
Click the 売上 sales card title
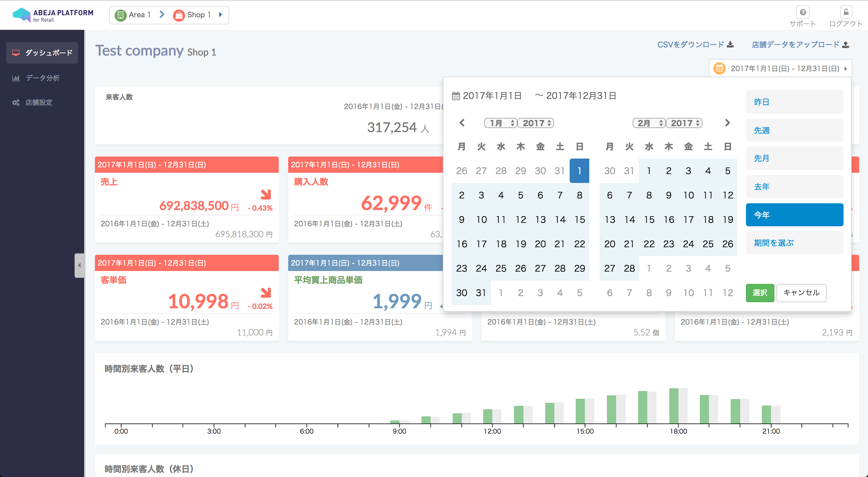pos(109,182)
